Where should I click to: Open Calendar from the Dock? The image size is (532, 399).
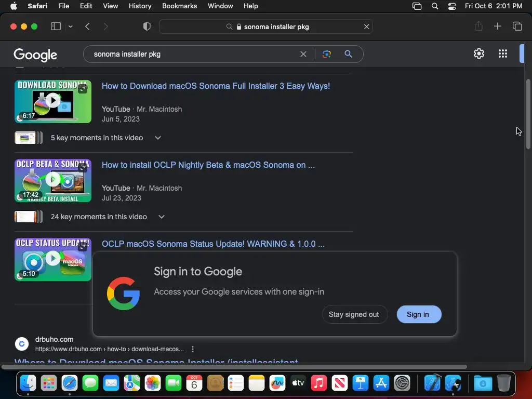[194, 383]
